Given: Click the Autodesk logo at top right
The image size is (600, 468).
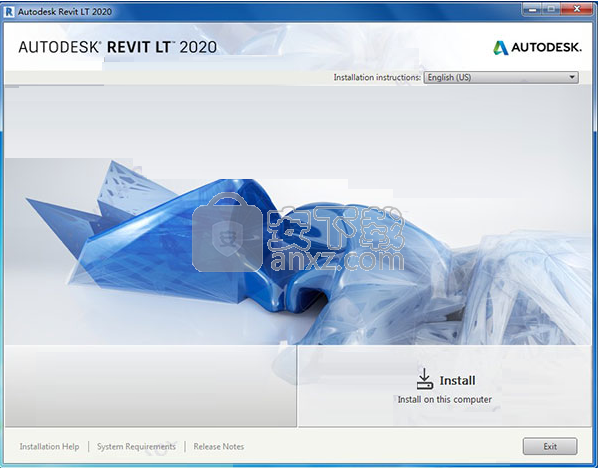Looking at the screenshot, I should (x=537, y=47).
